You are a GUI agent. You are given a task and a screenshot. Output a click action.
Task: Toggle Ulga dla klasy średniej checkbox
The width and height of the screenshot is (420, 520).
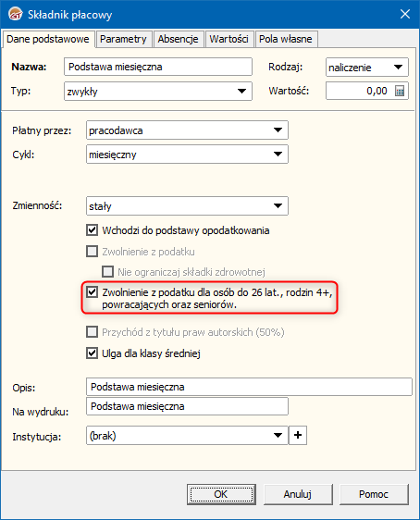click(x=92, y=353)
